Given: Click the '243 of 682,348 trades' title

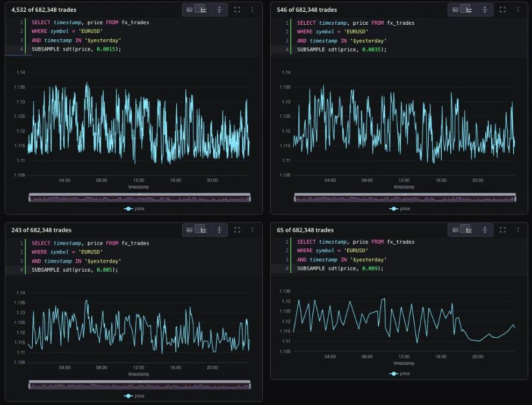Looking at the screenshot, I should coord(41,230).
